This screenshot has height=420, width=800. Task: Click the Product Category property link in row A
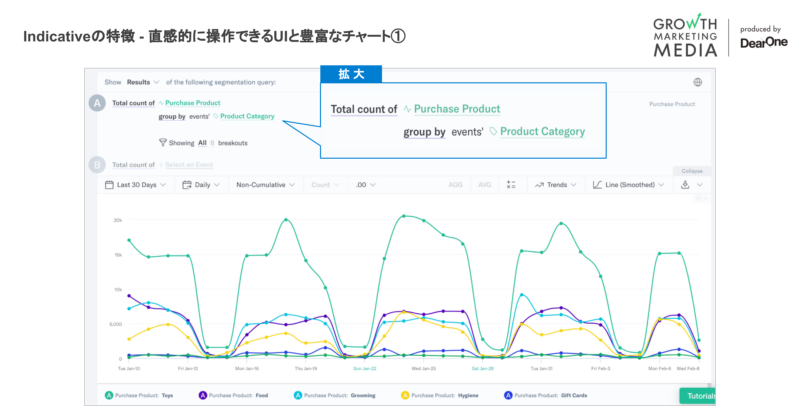[x=247, y=116]
